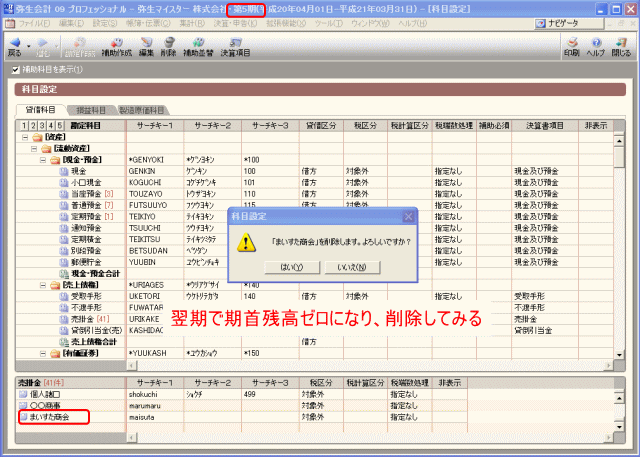Confirm deletion with はい(Y) button
Screen dimensions: 640x457
tap(292, 267)
